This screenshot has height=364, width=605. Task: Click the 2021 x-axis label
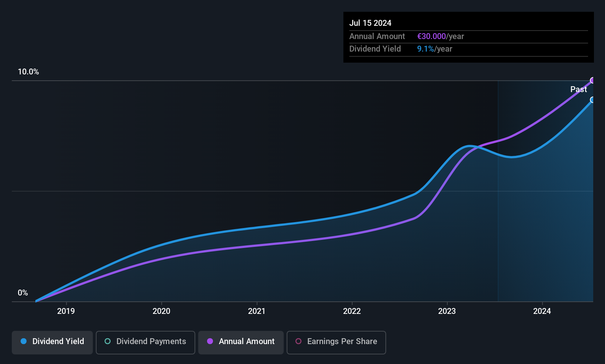click(x=257, y=311)
